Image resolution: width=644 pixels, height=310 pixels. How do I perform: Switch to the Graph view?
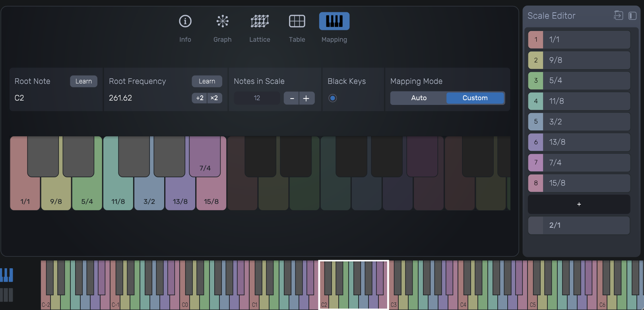coord(223,21)
